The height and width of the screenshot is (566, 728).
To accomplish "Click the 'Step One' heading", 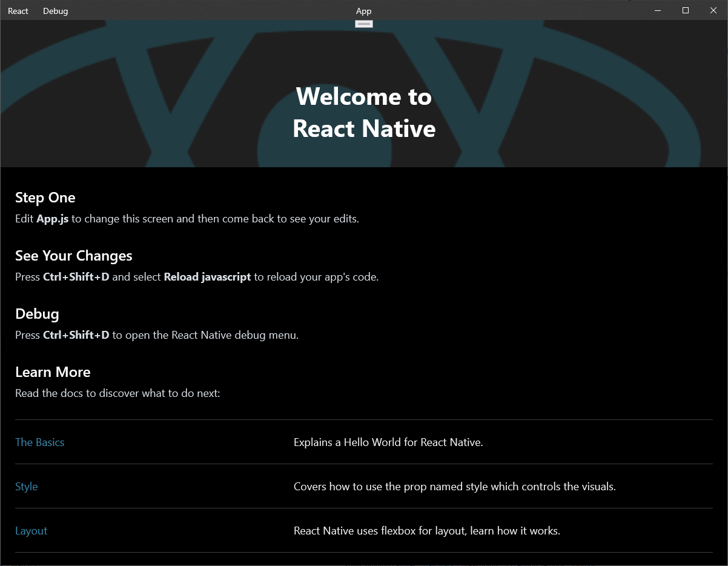I will click(45, 198).
